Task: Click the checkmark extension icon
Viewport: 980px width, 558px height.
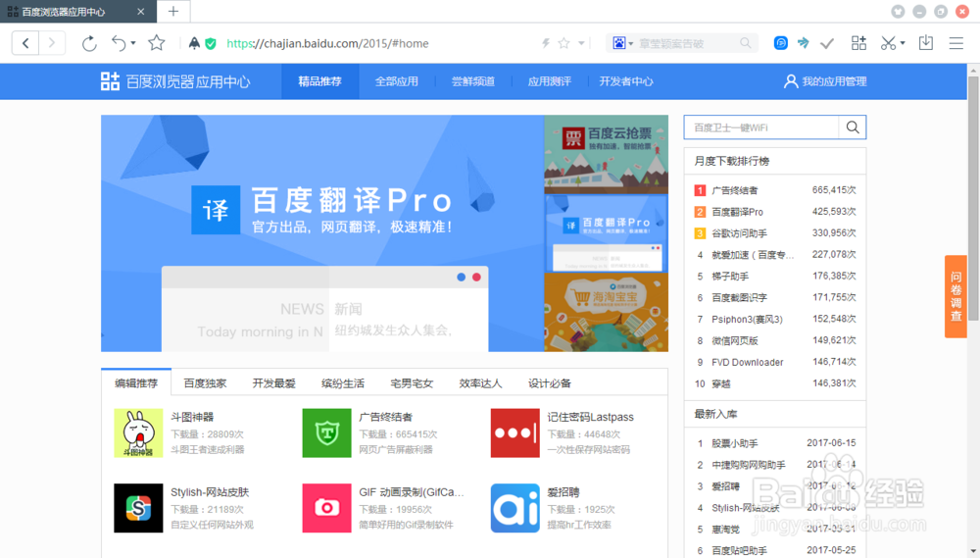Action: [x=827, y=43]
